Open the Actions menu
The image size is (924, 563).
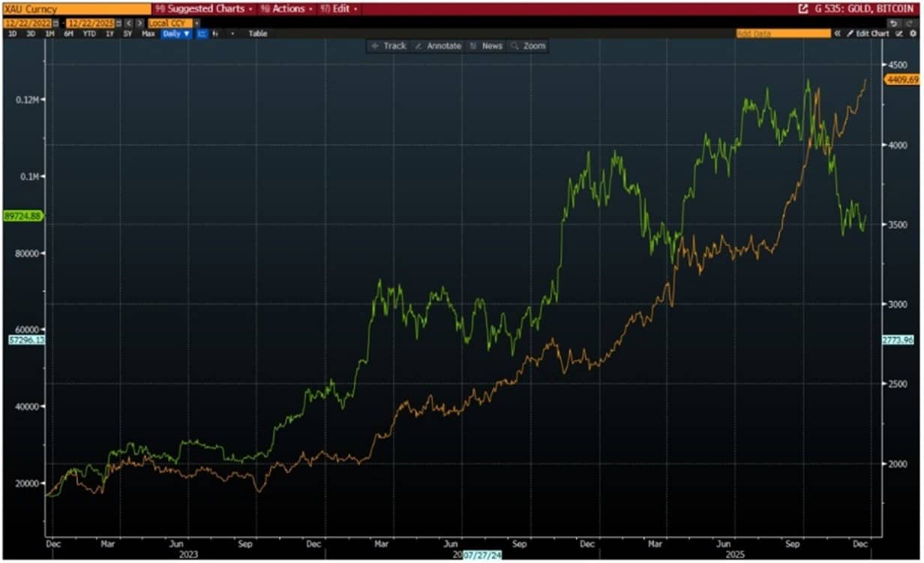286,9
